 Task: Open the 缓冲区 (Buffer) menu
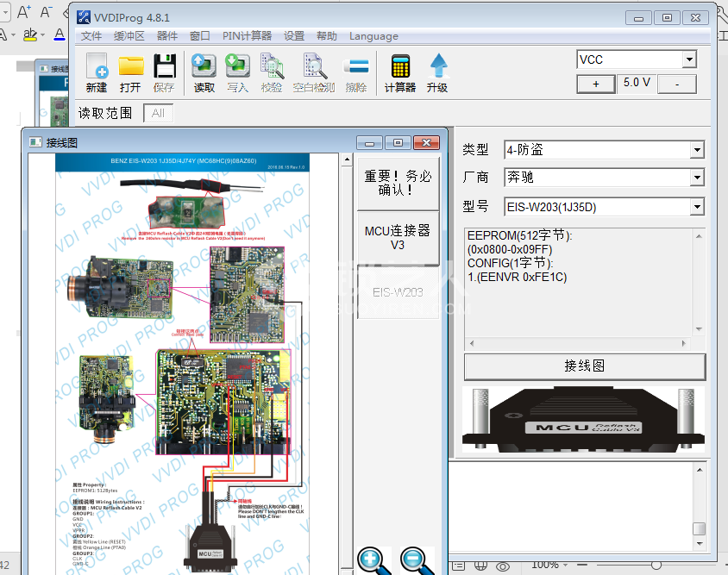(129, 36)
